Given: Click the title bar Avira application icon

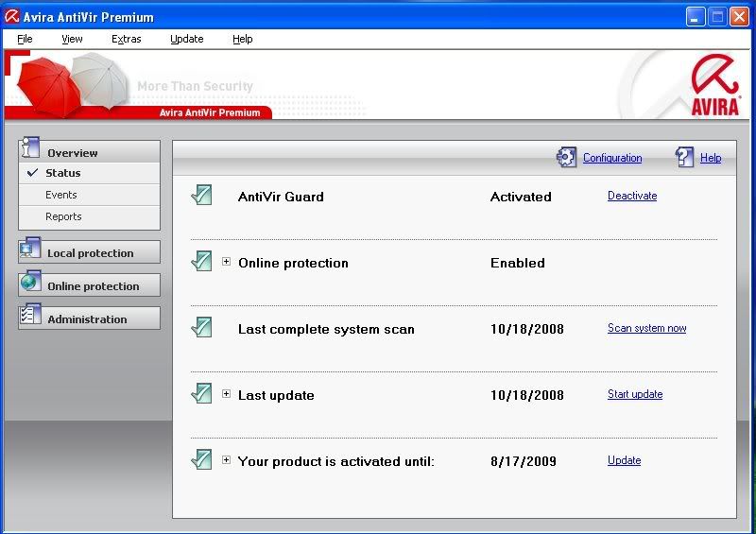Looking at the screenshot, I should tap(11, 17).
